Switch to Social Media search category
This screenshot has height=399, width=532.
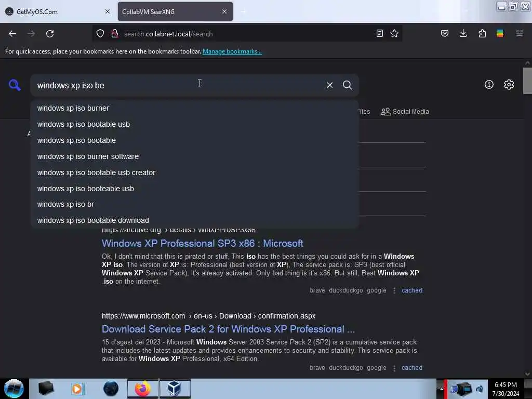[405, 112]
